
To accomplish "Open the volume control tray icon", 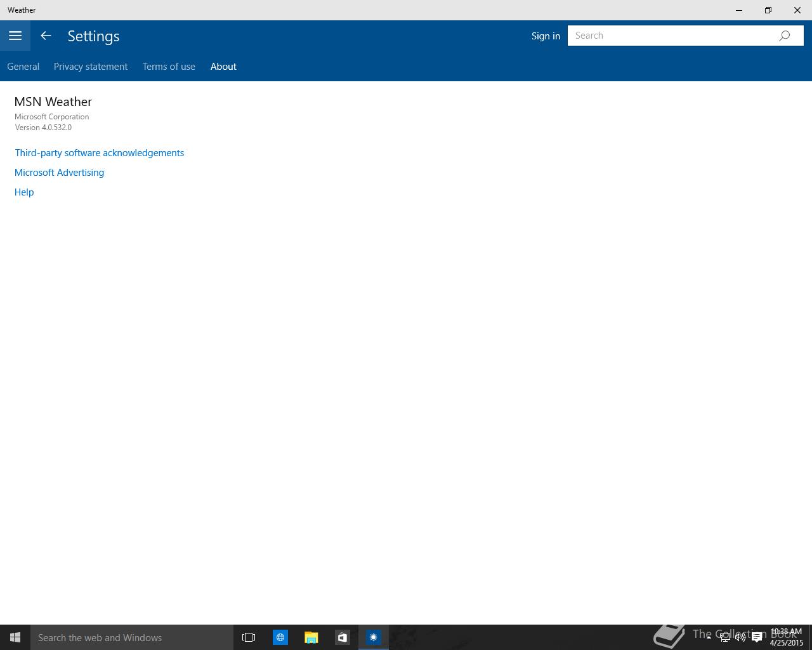I will pyautogui.click(x=740, y=637).
